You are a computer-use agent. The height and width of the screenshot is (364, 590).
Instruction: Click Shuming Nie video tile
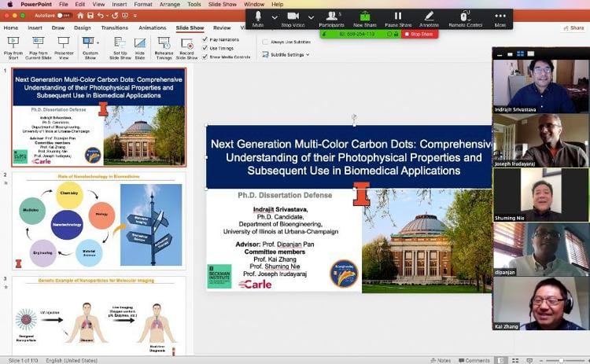pos(540,195)
